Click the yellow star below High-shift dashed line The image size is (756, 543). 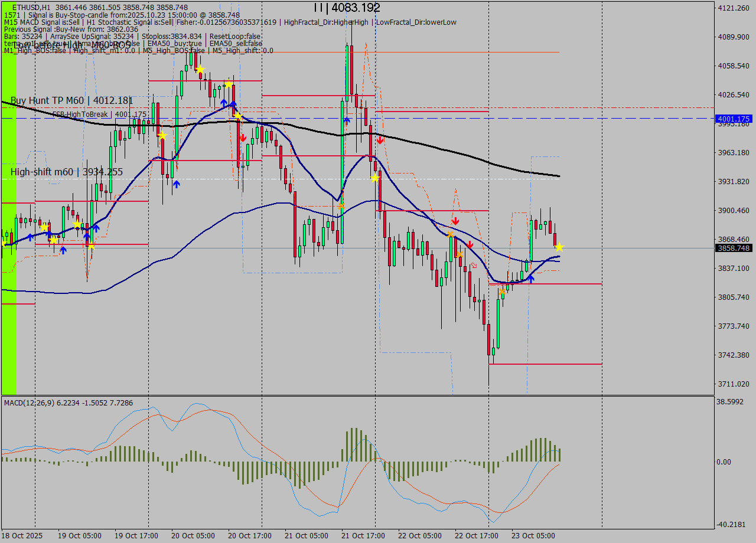point(375,178)
